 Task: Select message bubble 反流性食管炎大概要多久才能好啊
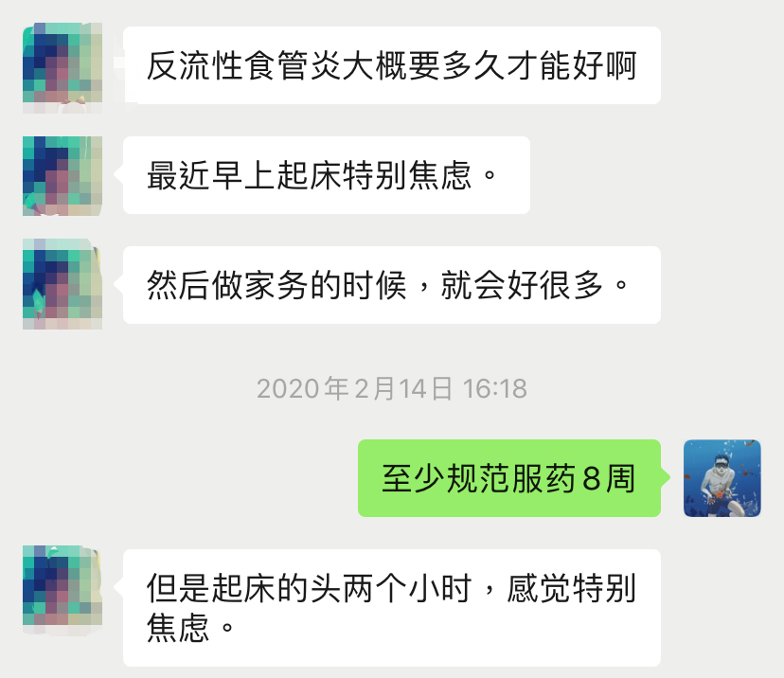pyautogui.click(x=392, y=65)
